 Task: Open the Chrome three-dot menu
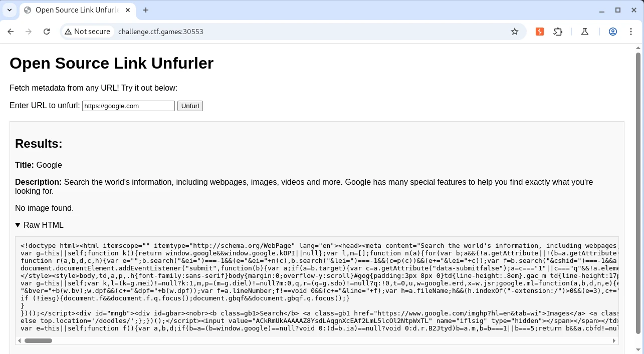[631, 32]
